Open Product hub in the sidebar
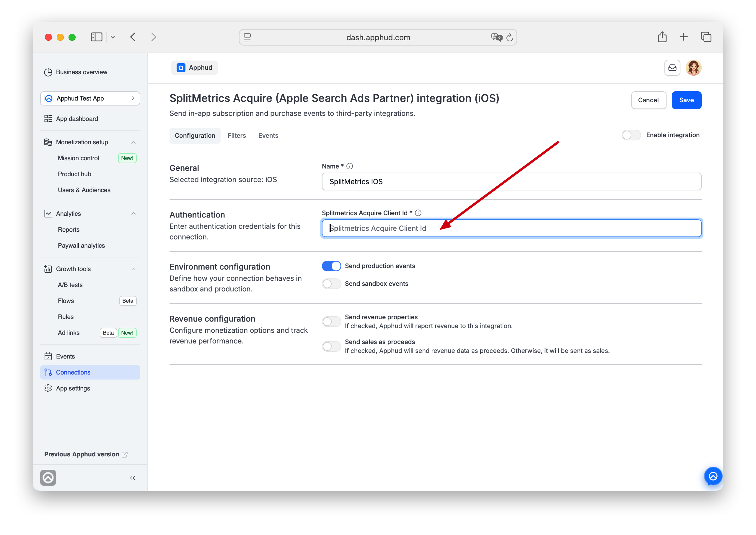The height and width of the screenshot is (535, 756). click(x=74, y=174)
